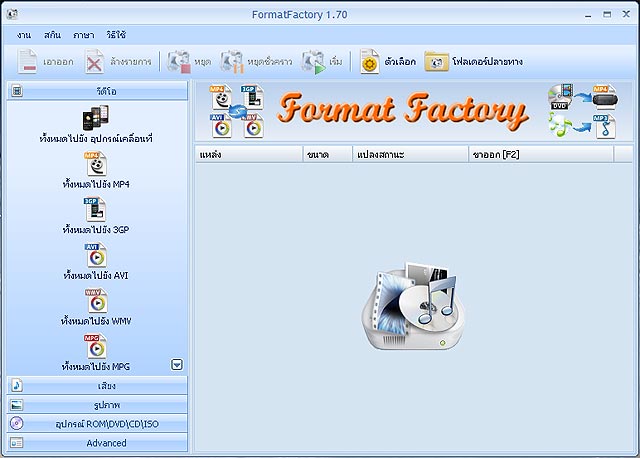Open the วิธีใช้ menu
Image resolution: width=640 pixels, height=458 pixels.
[116, 35]
